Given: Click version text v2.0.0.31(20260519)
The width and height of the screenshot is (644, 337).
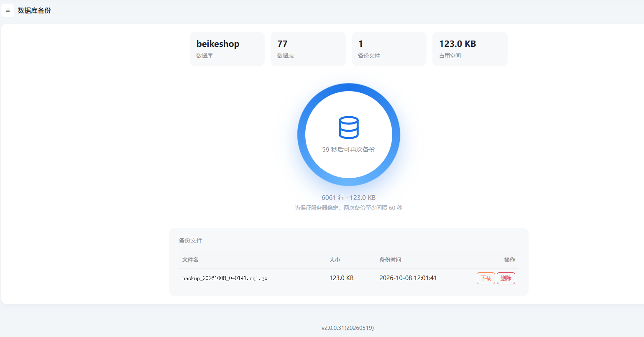Looking at the screenshot, I should pyautogui.click(x=348, y=328).
